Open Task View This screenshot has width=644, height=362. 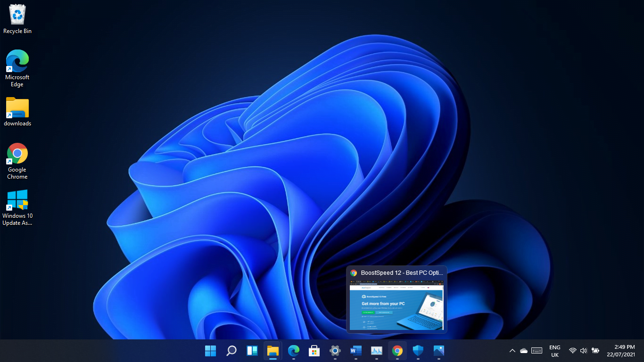coord(252,351)
